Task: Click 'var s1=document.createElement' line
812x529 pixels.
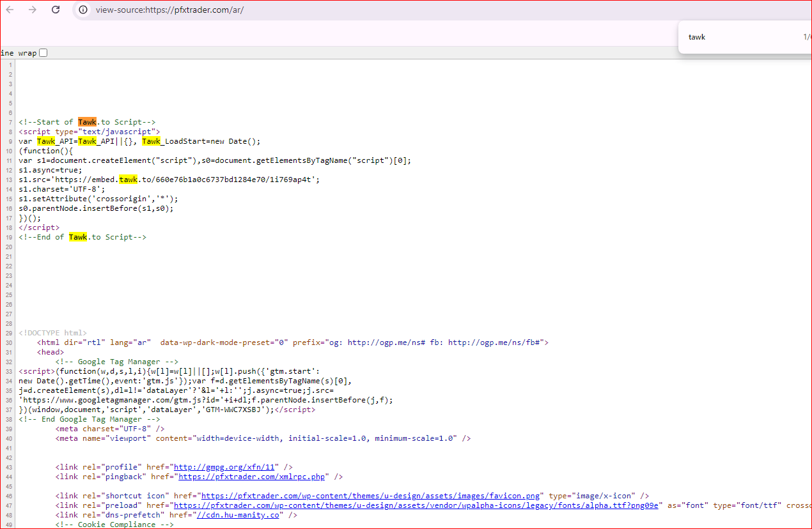Action: [x=215, y=160]
